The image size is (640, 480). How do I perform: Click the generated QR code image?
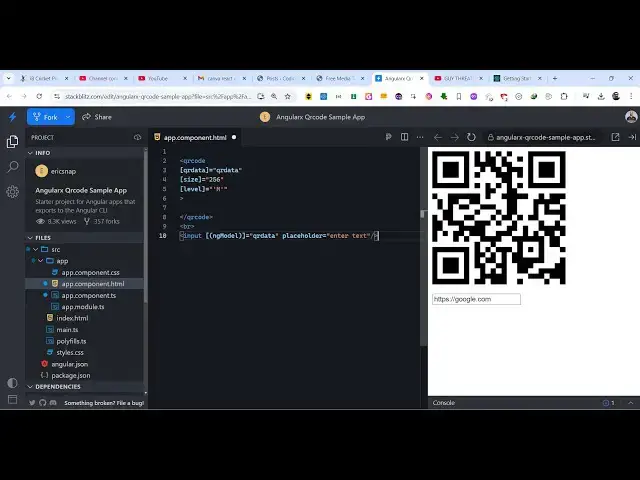(499, 218)
